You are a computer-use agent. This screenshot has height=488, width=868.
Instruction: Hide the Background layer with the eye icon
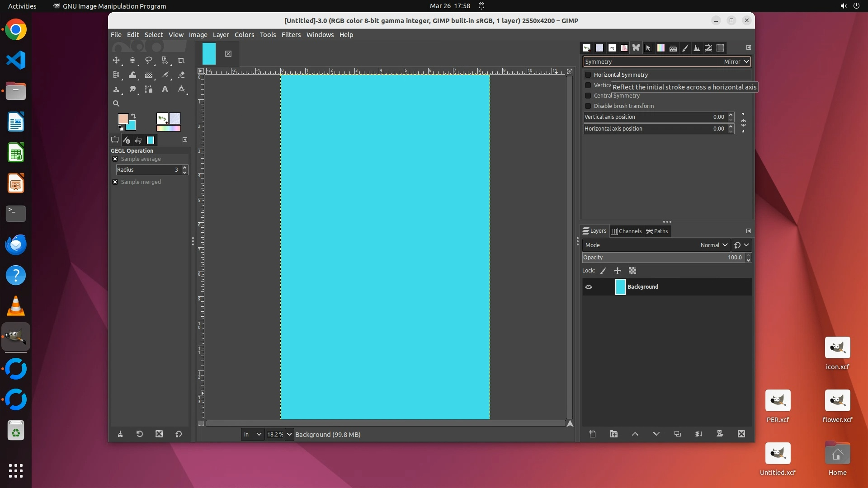[589, 287]
